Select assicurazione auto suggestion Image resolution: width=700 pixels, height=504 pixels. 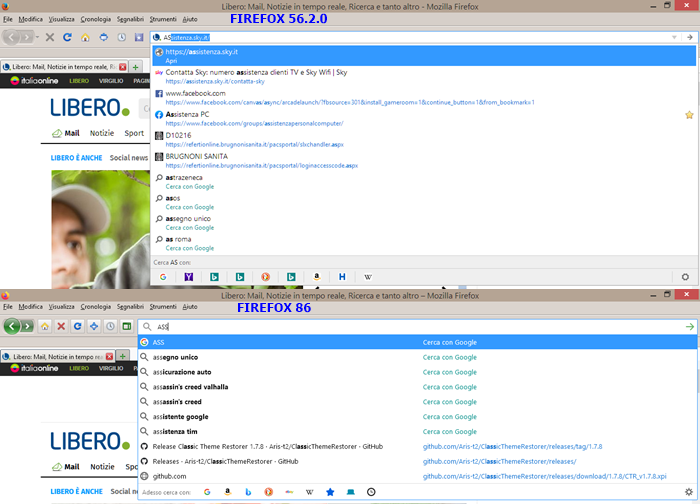pyautogui.click(x=417, y=372)
